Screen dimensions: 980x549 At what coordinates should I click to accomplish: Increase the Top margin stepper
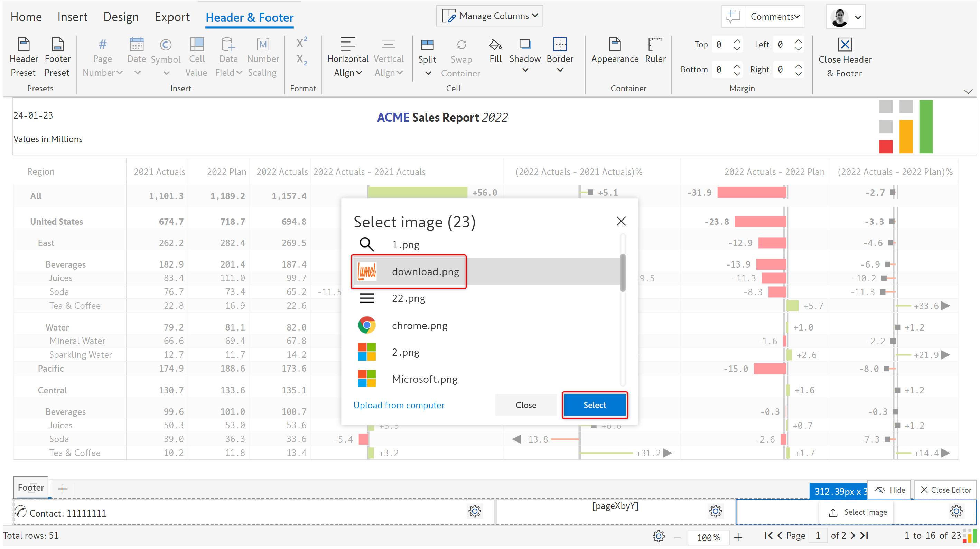[737, 40]
